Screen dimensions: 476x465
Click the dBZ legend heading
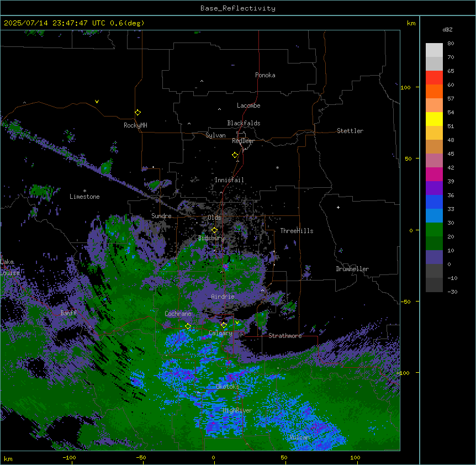[447, 29]
